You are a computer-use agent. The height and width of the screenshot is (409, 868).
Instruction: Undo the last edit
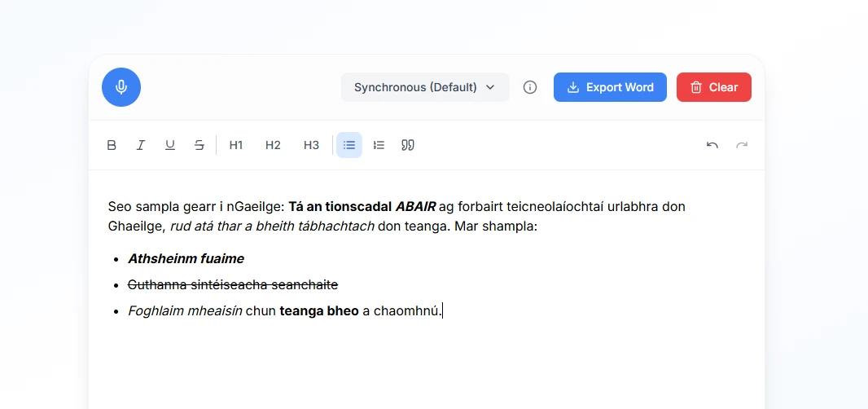pyautogui.click(x=712, y=145)
